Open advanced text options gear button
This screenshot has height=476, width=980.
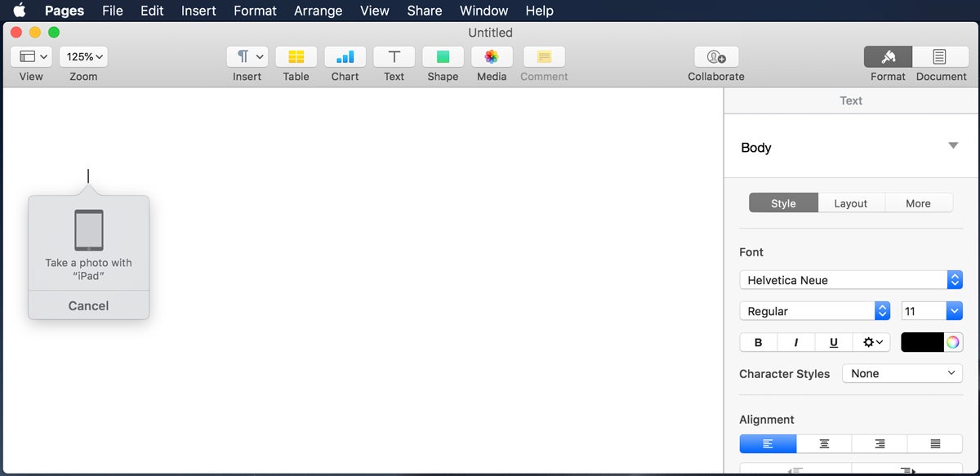(x=872, y=342)
